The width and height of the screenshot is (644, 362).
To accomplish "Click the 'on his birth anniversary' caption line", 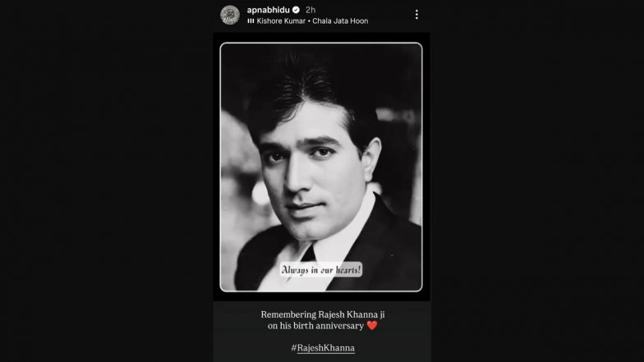I will [315, 325].
